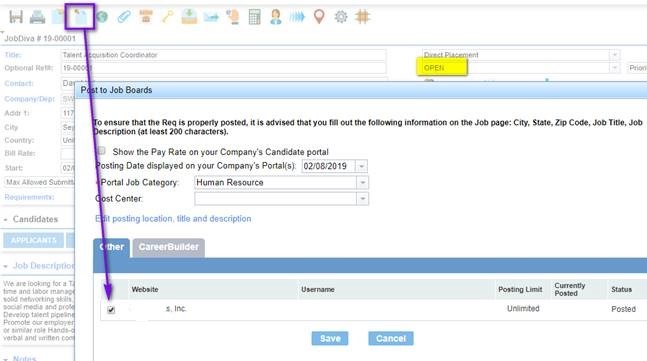
Task: Click the key icon in the toolbar
Action: pyautogui.click(x=167, y=17)
